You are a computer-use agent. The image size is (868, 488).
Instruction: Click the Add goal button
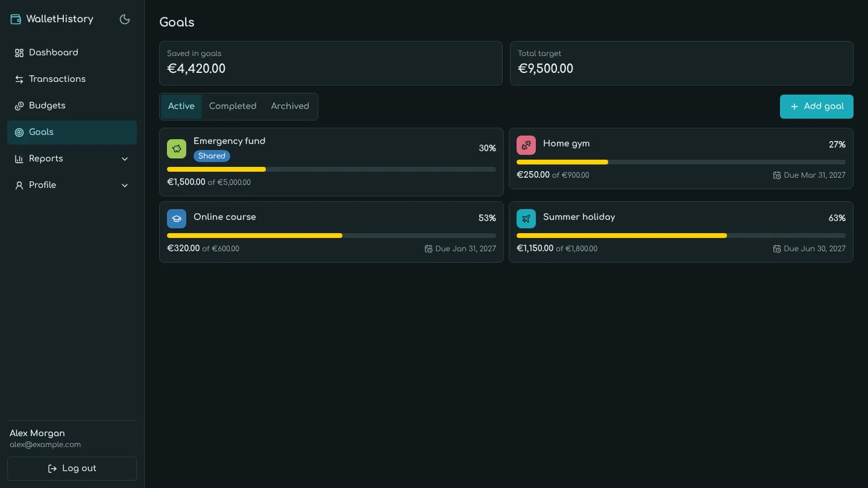(x=817, y=107)
